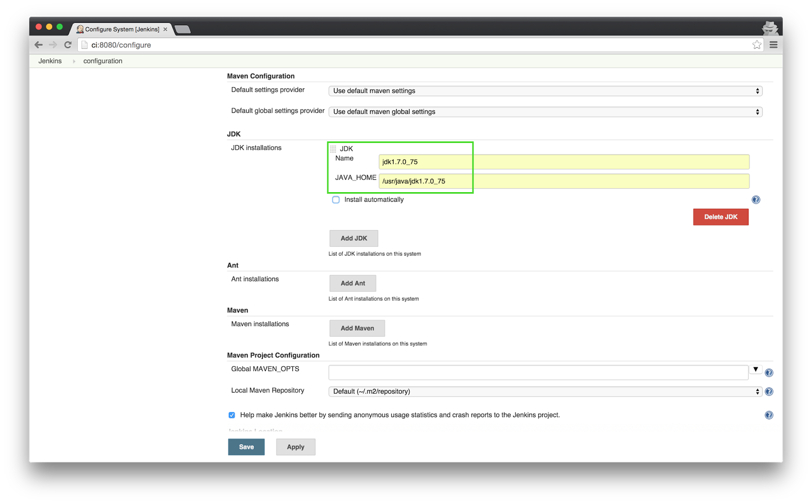Image resolution: width=812 pixels, height=504 pixels.
Task: Bookmark this page with the star icon
Action: click(x=757, y=45)
